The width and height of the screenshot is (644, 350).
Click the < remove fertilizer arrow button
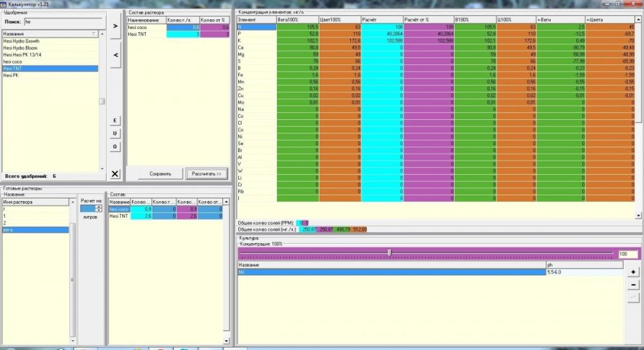click(x=115, y=55)
